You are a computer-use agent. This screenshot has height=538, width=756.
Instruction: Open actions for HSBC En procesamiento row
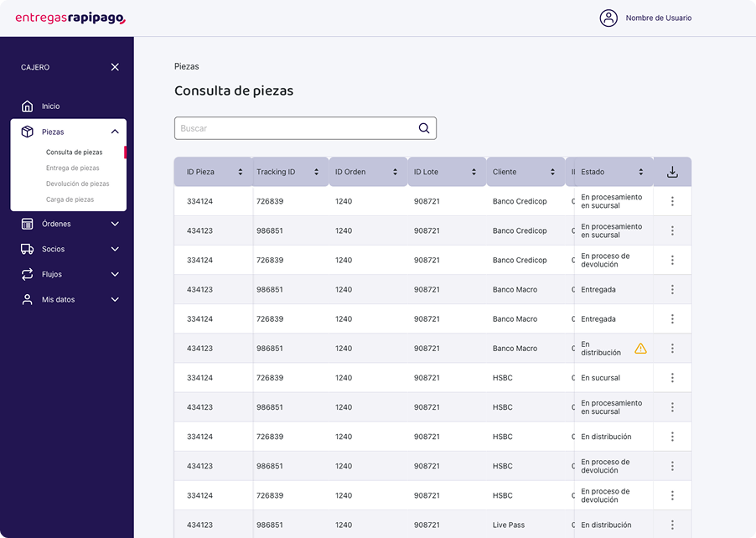click(x=672, y=407)
